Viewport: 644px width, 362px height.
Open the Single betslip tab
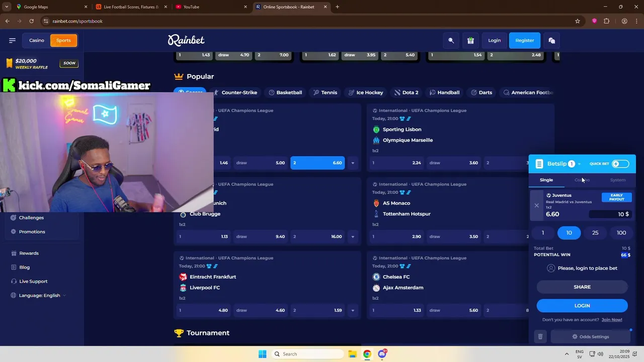pyautogui.click(x=546, y=180)
